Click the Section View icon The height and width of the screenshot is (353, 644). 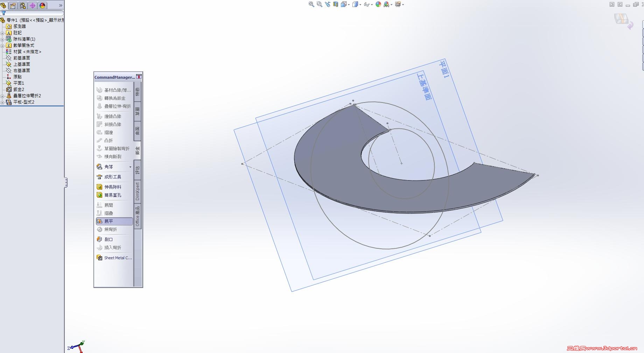click(336, 5)
